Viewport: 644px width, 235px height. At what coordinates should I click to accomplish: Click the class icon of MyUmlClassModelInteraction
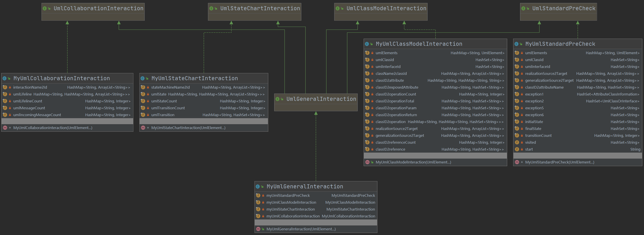click(367, 44)
